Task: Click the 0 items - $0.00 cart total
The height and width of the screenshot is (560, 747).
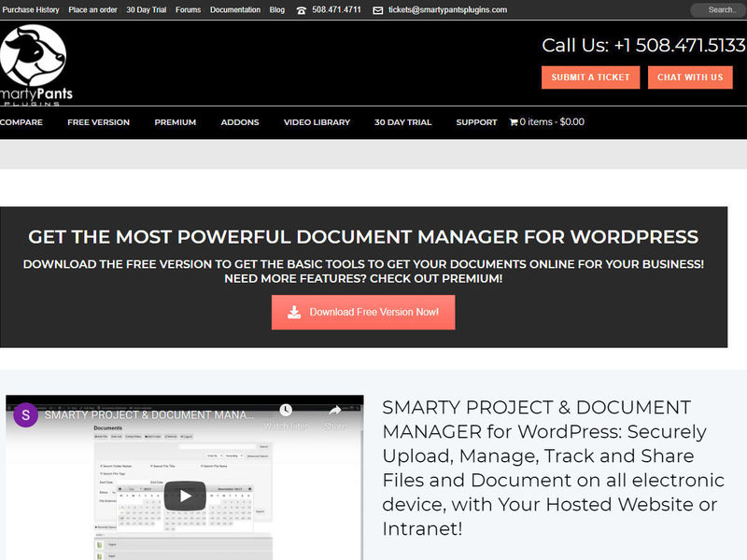Action: (552, 122)
